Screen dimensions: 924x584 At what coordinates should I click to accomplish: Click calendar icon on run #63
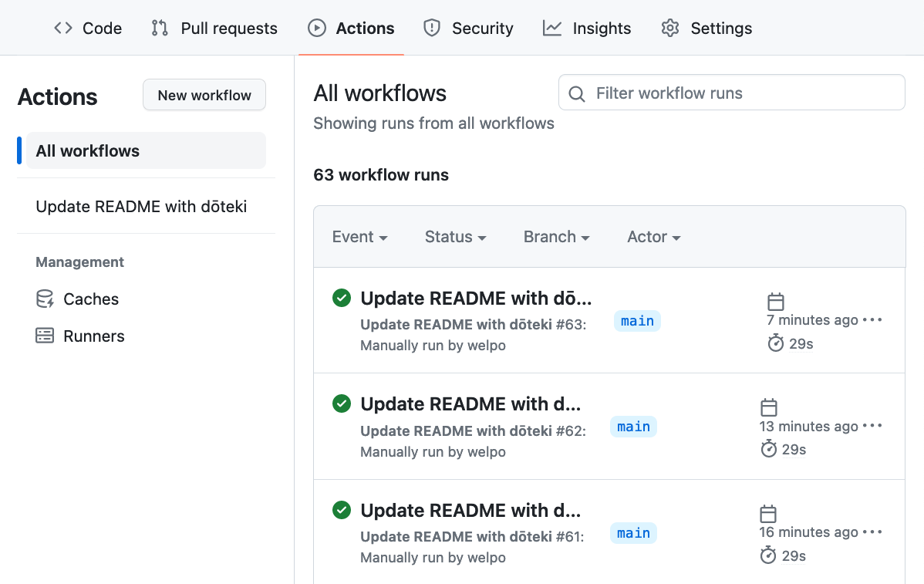coord(775,302)
